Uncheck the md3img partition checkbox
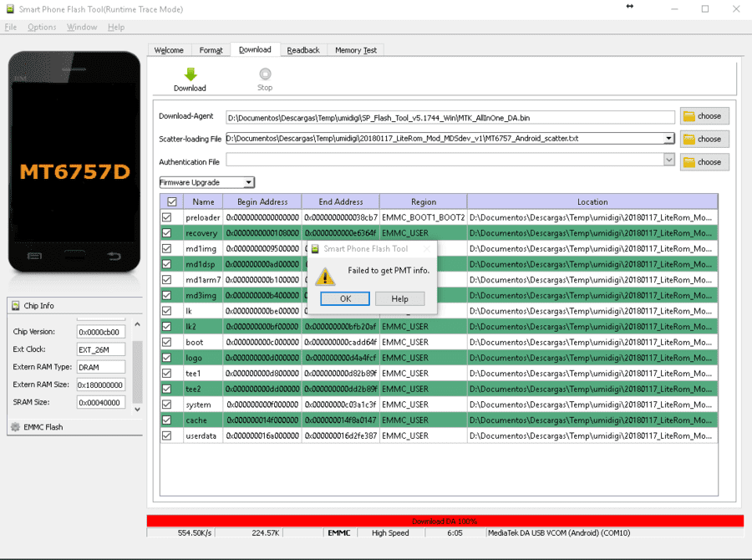This screenshot has height=560, width=752. (x=167, y=295)
